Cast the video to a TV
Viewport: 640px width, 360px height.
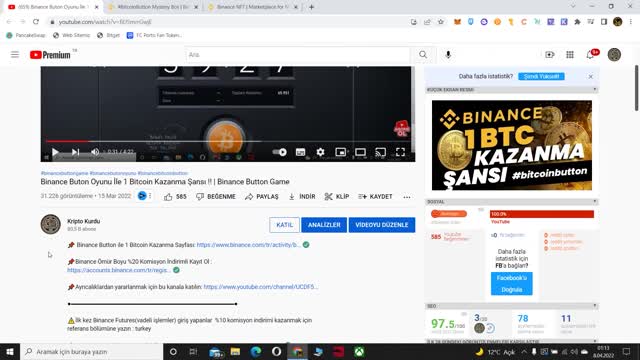click(380, 152)
